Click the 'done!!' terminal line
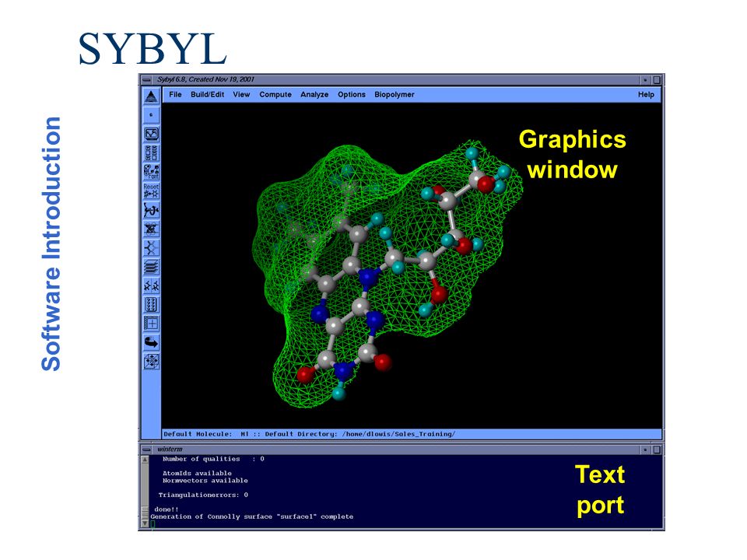The width and height of the screenshot is (747, 560). [x=167, y=509]
